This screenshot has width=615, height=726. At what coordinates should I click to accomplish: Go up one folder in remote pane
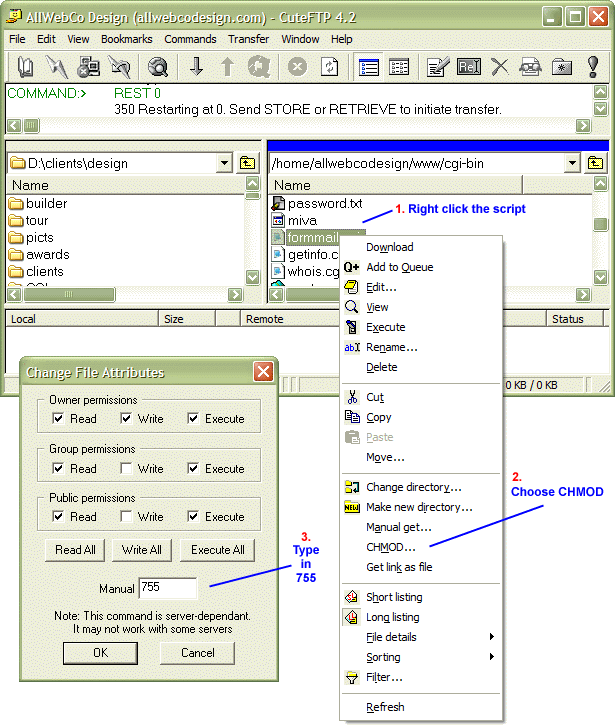[x=595, y=163]
